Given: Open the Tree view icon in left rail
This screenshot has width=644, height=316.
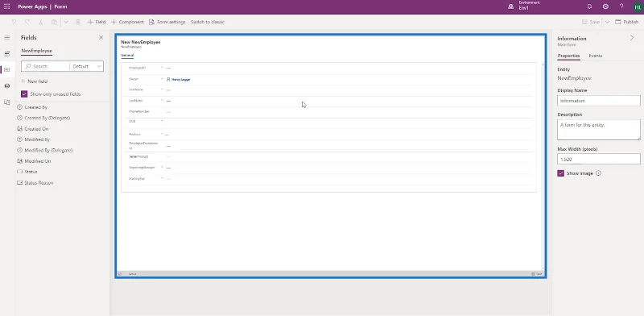Looking at the screenshot, I should pyautogui.click(x=7, y=86).
